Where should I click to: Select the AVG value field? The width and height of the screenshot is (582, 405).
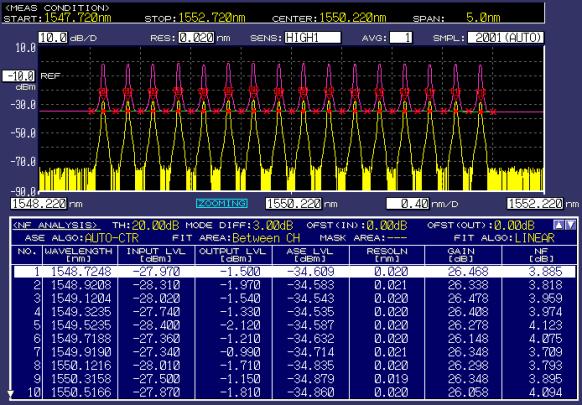pyautogui.click(x=400, y=37)
